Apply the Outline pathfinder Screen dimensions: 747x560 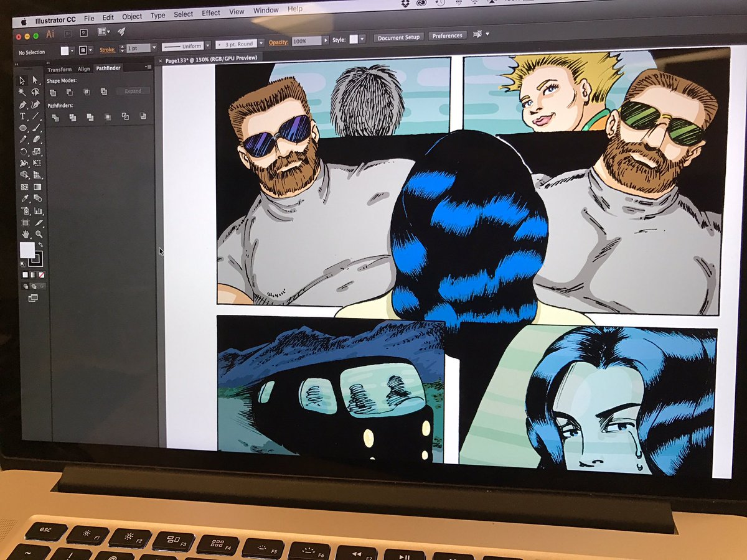coord(125,116)
